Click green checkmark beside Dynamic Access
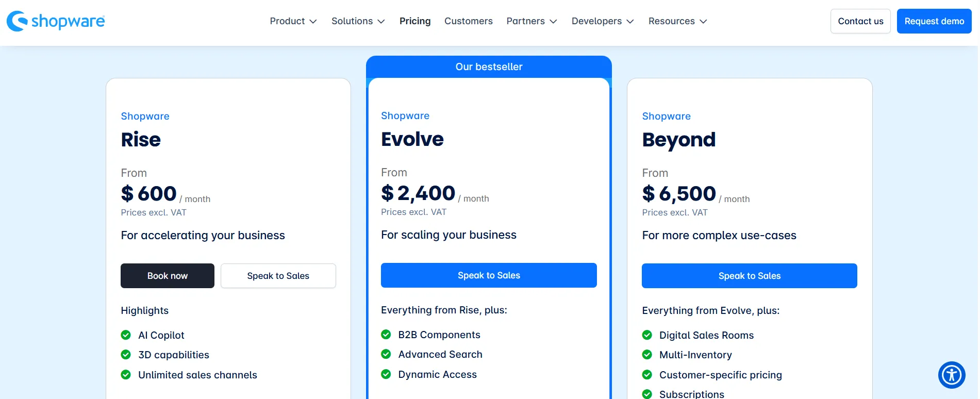The height and width of the screenshot is (399, 980). point(386,374)
